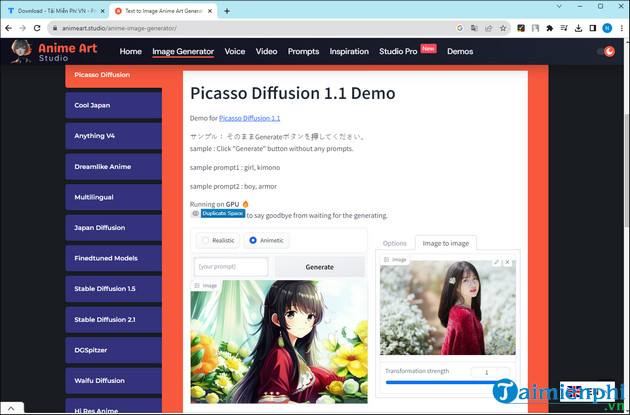Close the Text to Image Anime Art tab
630x415 pixels.
210,11
